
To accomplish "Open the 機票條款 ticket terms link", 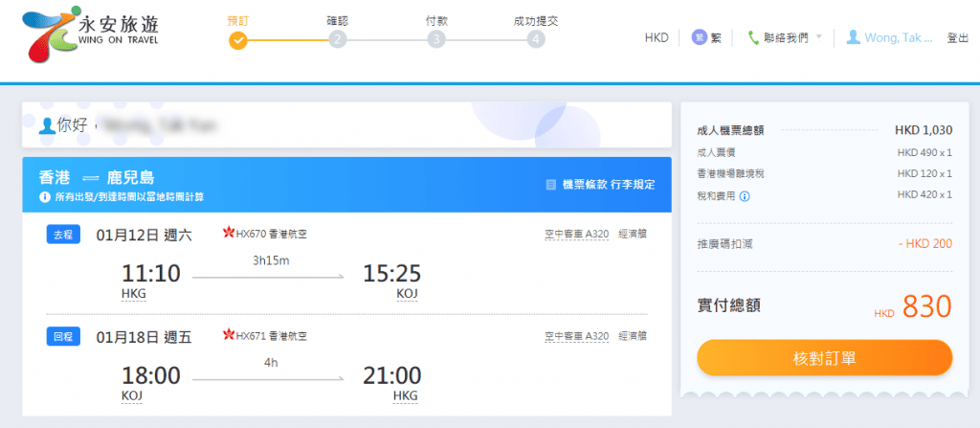I will [584, 184].
